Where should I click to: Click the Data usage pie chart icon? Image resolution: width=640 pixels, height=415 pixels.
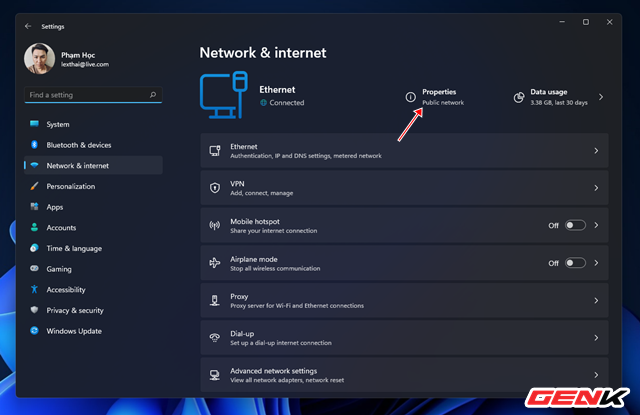pos(519,97)
